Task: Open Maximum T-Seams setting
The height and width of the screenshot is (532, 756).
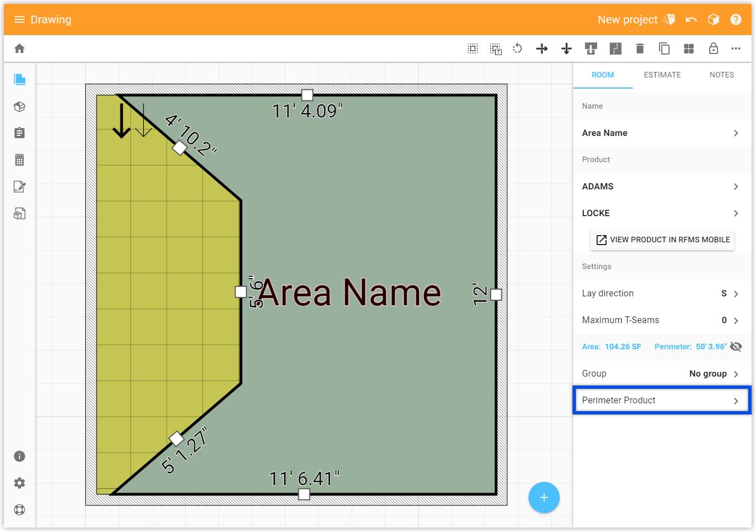Action: pyautogui.click(x=662, y=320)
